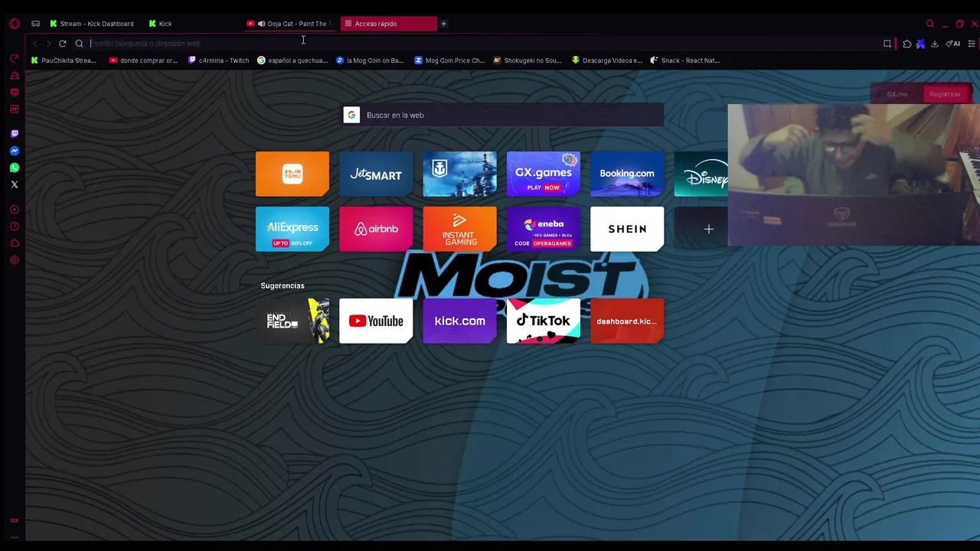Open the downloads arrow icon

coord(935,44)
